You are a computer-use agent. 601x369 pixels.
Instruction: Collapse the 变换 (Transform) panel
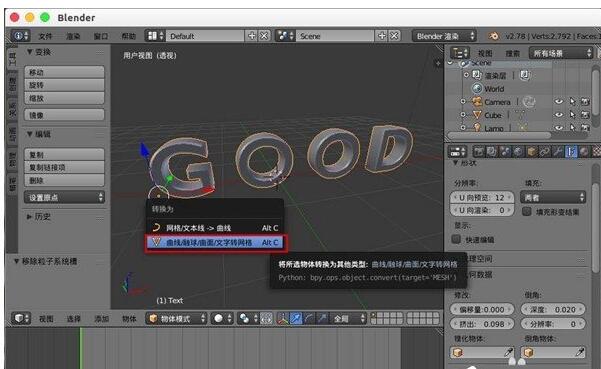point(30,52)
